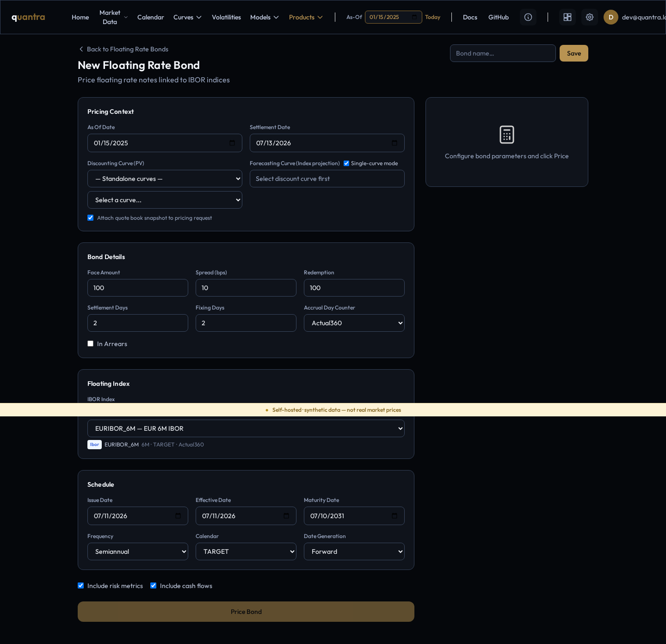Click the As Of Date 01/15/2025 field
Viewport: 666px width, 644px height.
click(165, 143)
